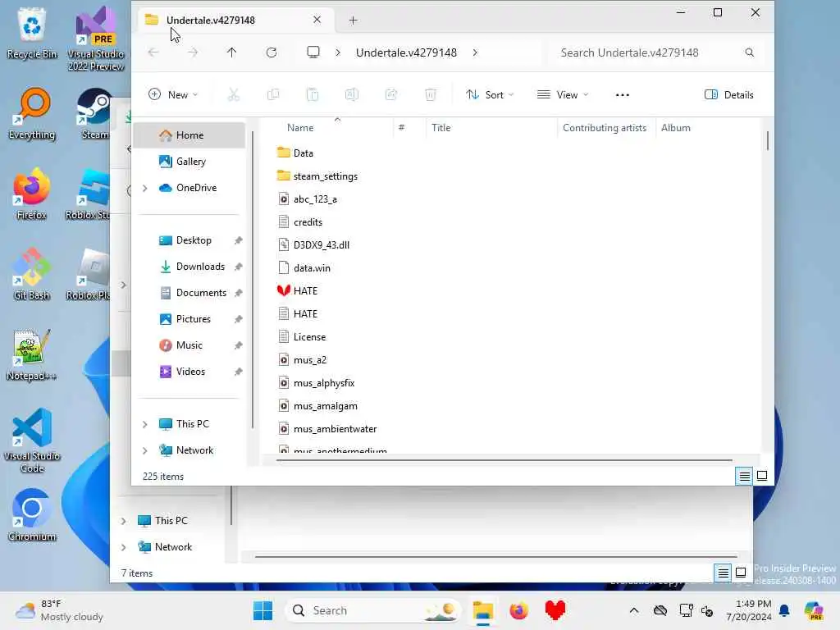Go back using the back arrow
This screenshot has height=630, width=840.
(x=153, y=52)
